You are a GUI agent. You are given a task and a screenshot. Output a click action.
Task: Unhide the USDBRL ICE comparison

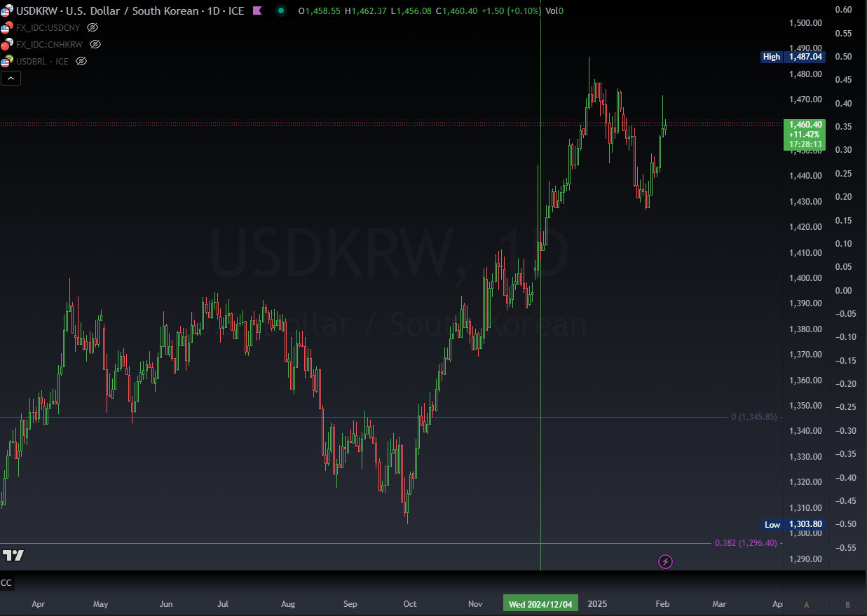[81, 61]
